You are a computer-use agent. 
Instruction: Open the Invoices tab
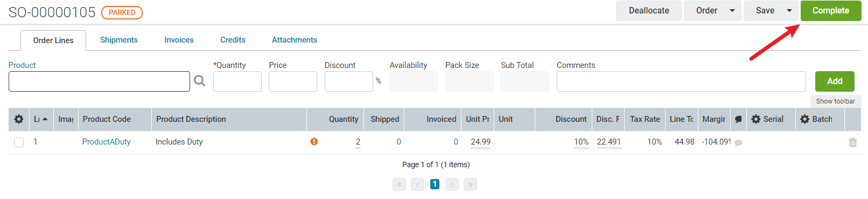point(179,40)
